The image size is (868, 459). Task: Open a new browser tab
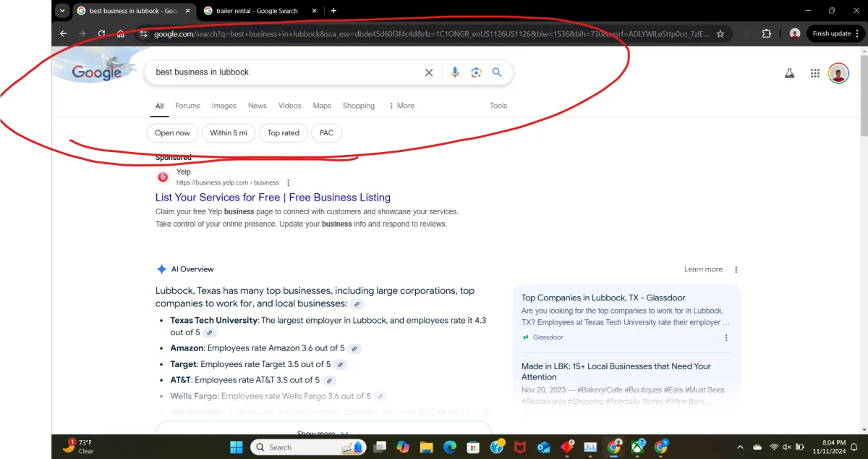[333, 11]
